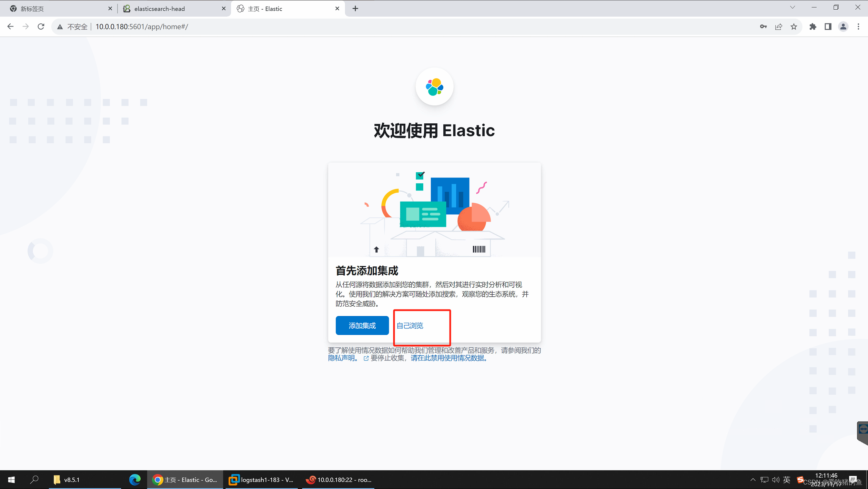Viewport: 868px width, 489px height.
Task: Click the share page icon
Action: 778,27
